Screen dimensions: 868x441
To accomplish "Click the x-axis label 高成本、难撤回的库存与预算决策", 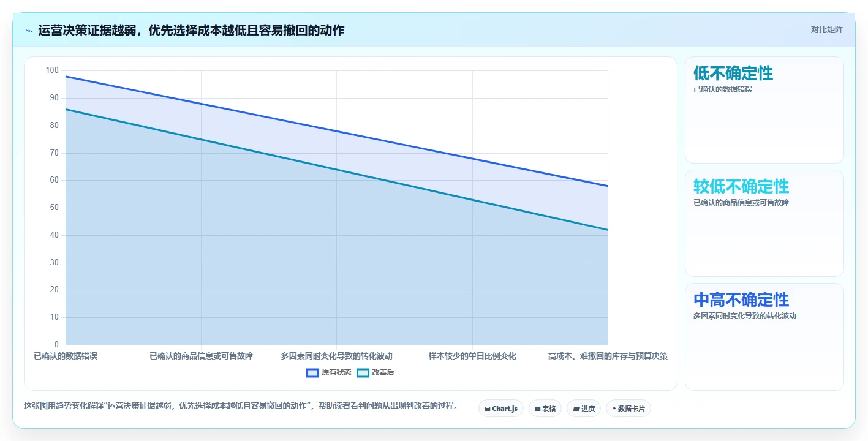I will [608, 356].
